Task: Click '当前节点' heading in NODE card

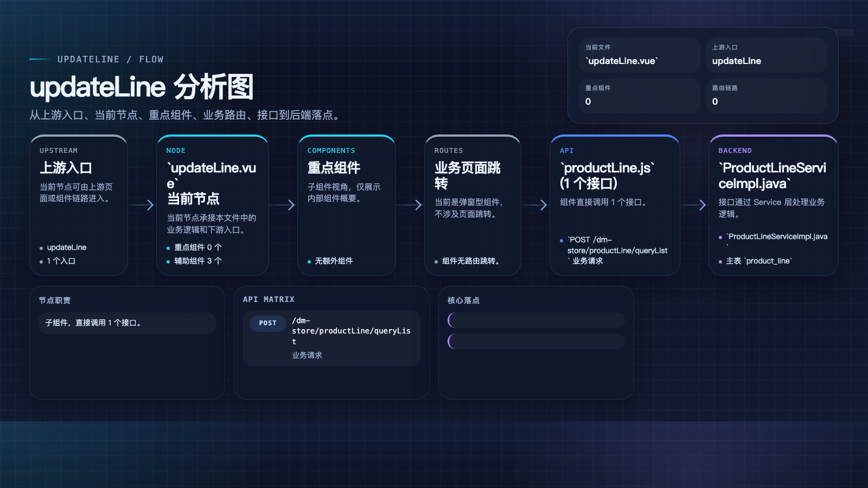Action: (193, 198)
